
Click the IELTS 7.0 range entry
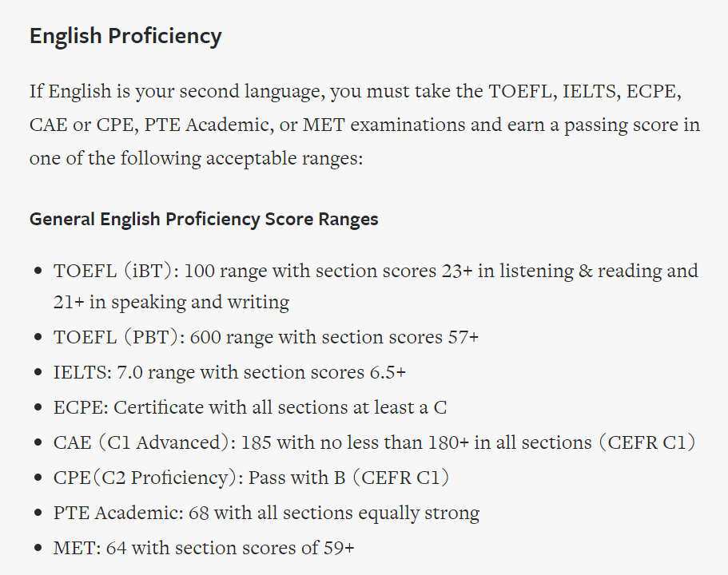(229, 372)
